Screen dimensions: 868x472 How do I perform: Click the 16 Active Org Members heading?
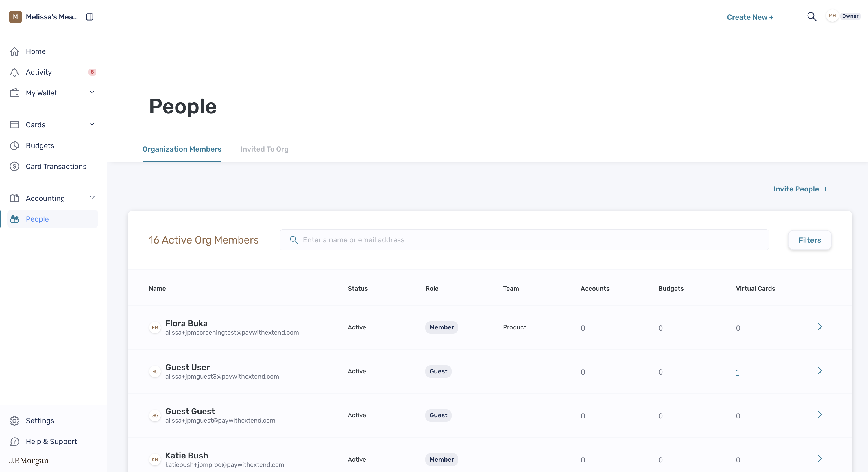[x=204, y=240]
